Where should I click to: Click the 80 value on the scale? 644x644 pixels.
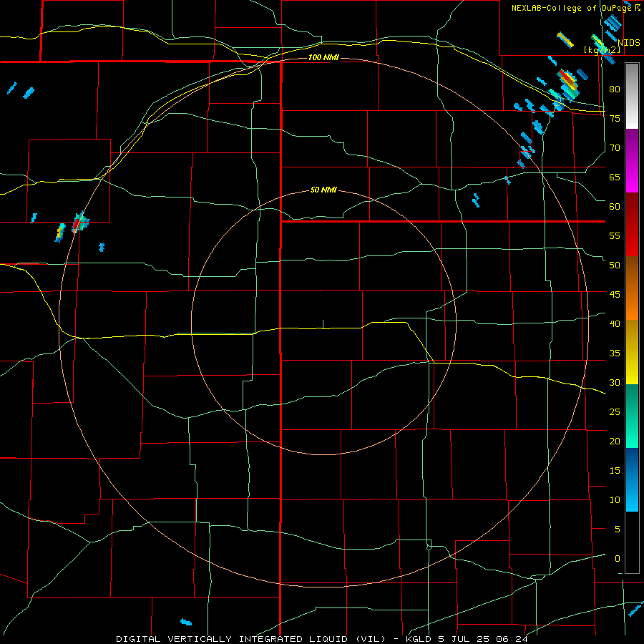[x=615, y=89]
